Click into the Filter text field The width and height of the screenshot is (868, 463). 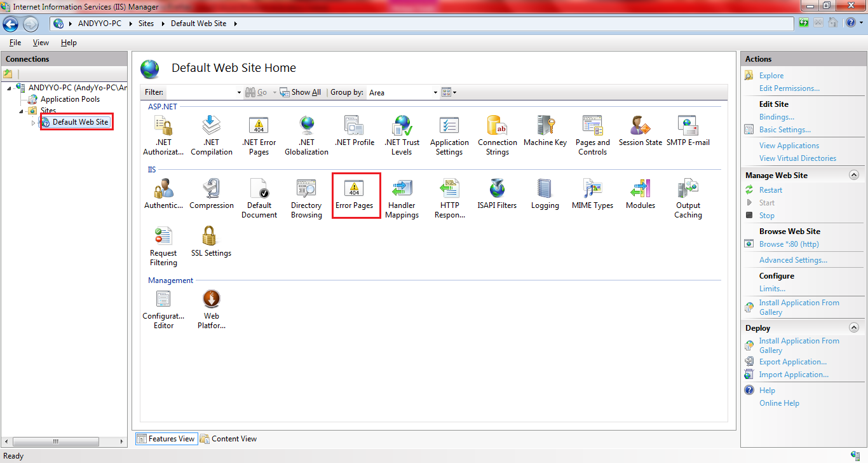200,92
